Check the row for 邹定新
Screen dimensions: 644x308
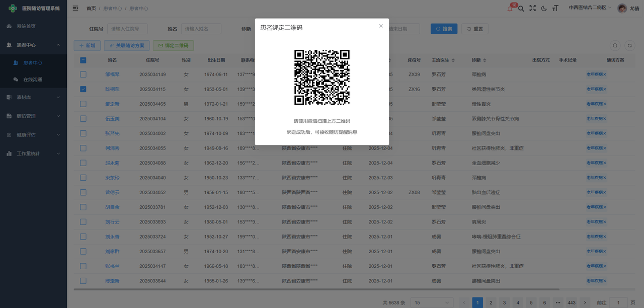click(x=83, y=104)
